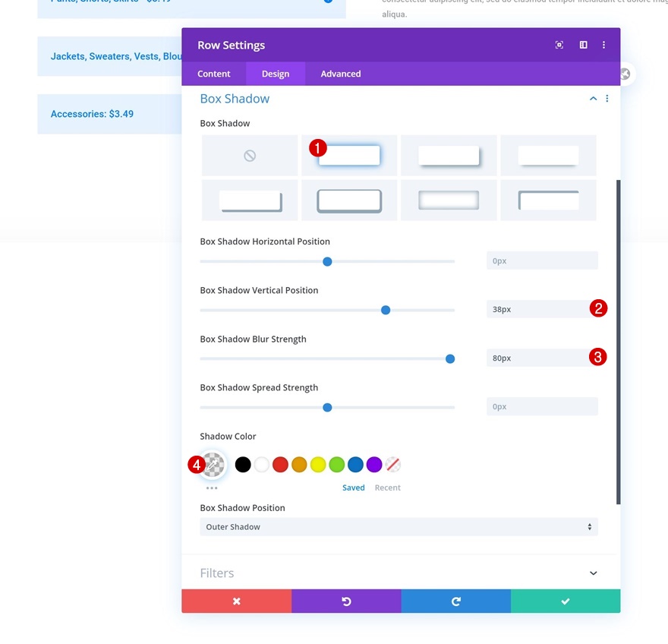Choose the soft bottom shadow preset
The height and width of the screenshot is (644, 668).
point(548,156)
